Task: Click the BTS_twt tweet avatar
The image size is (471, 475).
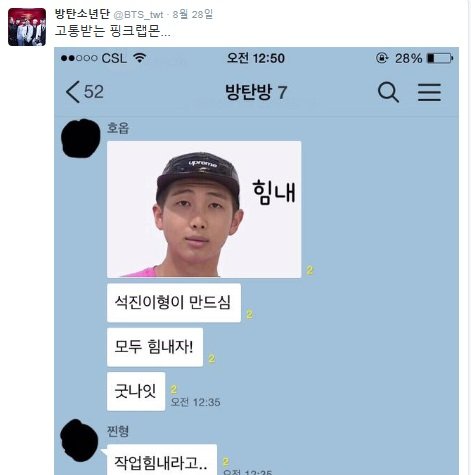Action: click(27, 27)
